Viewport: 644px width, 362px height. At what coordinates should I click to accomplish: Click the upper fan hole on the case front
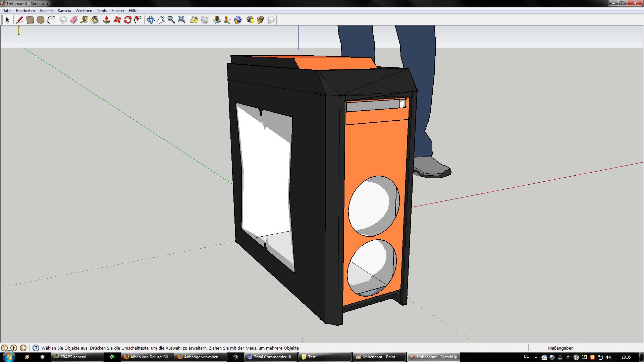click(374, 206)
